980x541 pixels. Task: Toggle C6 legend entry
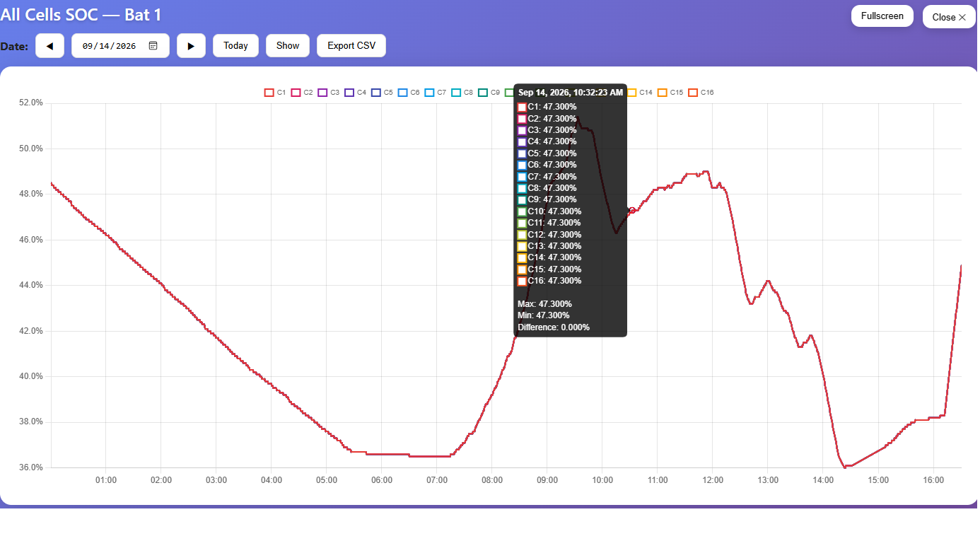click(409, 93)
